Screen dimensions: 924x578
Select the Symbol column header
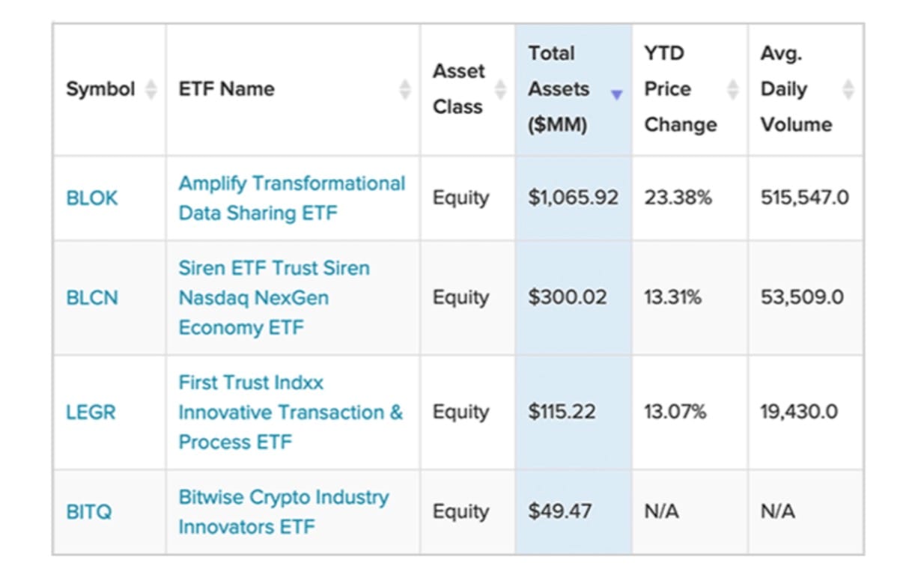(100, 90)
